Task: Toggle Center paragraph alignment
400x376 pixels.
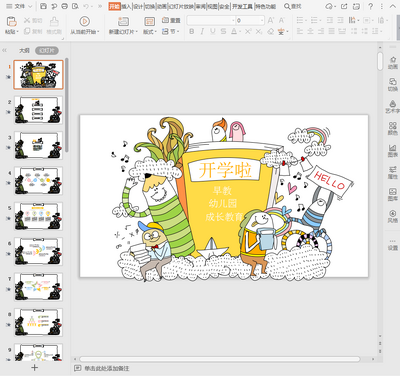Action: click(310, 31)
